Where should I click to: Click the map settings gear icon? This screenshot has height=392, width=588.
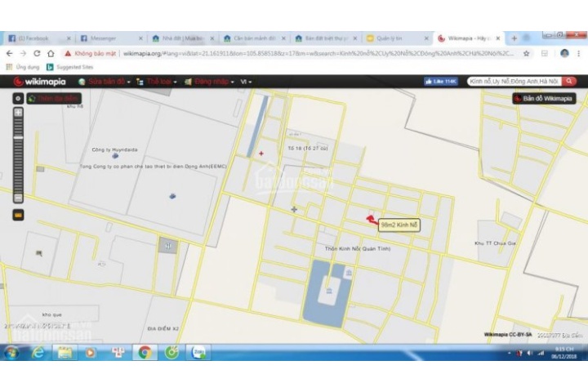(x=18, y=98)
